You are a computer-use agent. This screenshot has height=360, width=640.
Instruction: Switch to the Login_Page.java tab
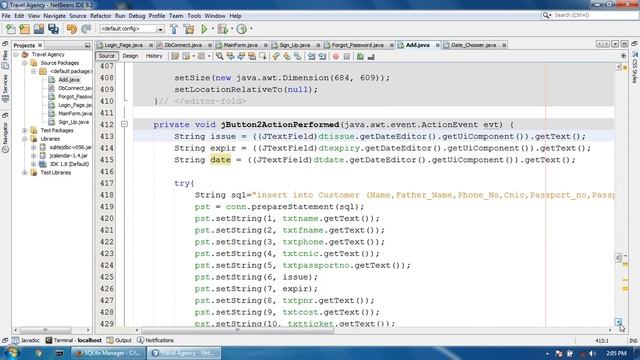(x=124, y=45)
